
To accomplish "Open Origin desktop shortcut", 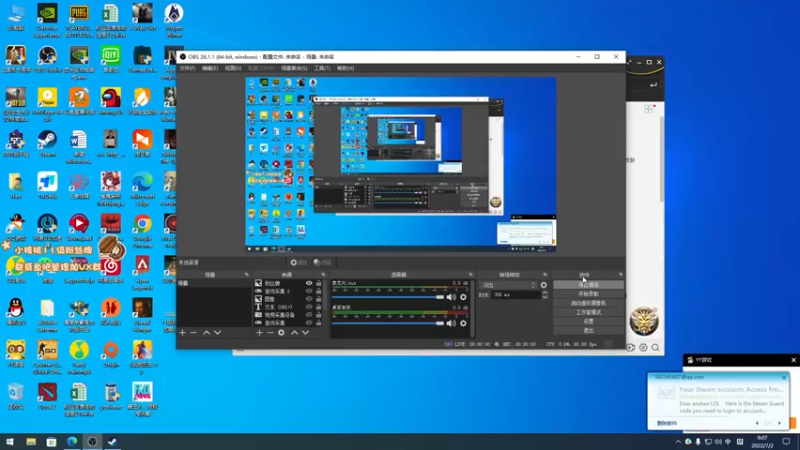I will 111,354.
